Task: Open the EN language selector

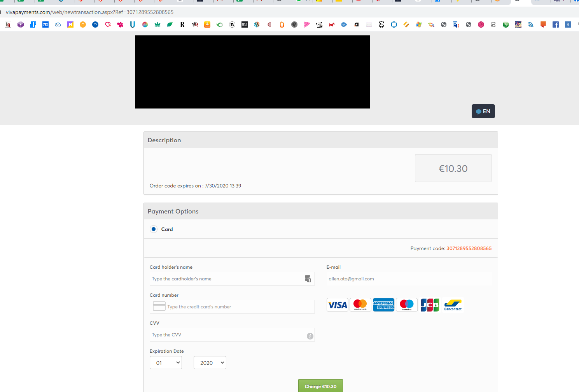Action: (x=483, y=111)
